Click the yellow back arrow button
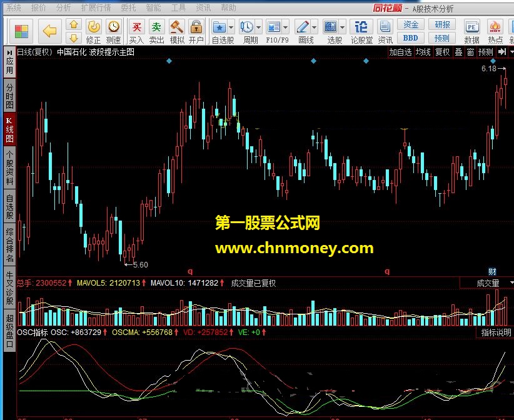The height and width of the screenshot is (420, 514). [49, 31]
